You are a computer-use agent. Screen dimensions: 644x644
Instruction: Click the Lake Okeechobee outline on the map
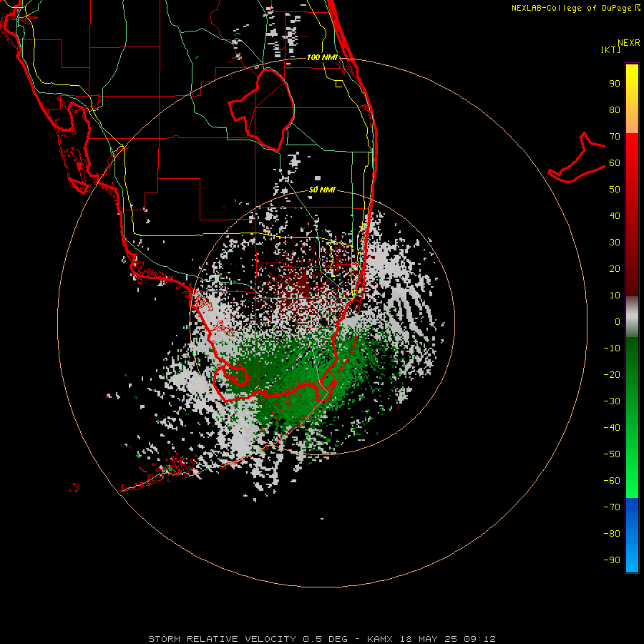(262, 109)
